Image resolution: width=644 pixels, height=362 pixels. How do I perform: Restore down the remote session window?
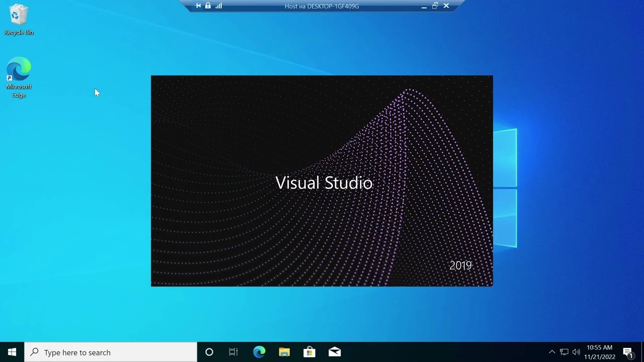click(435, 6)
